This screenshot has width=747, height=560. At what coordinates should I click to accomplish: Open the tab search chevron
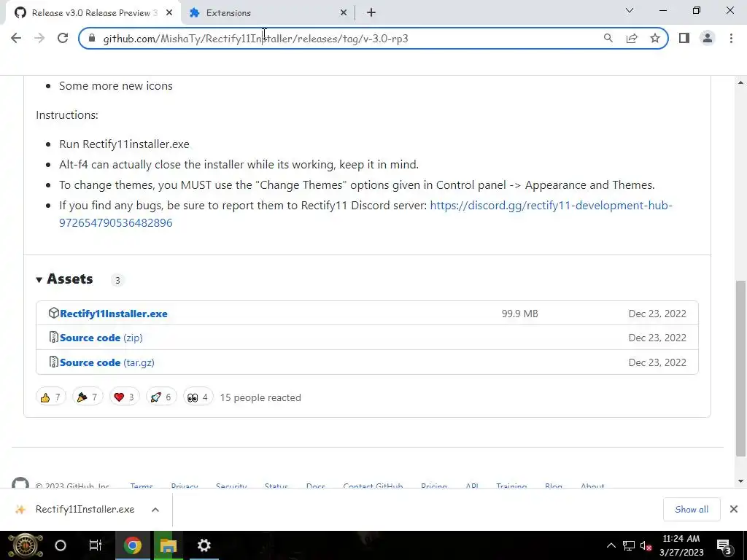click(630, 10)
